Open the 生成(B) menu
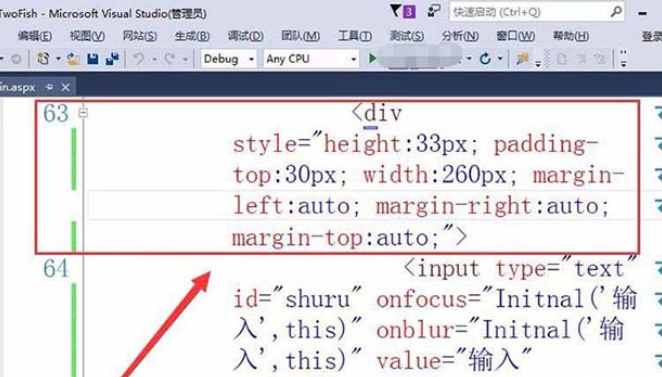 pos(192,36)
